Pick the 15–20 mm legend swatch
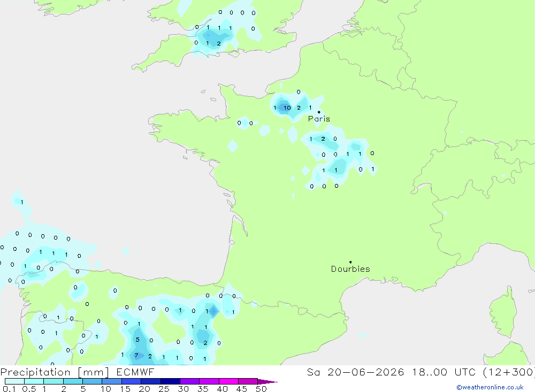535x392 pixels. click(131, 381)
